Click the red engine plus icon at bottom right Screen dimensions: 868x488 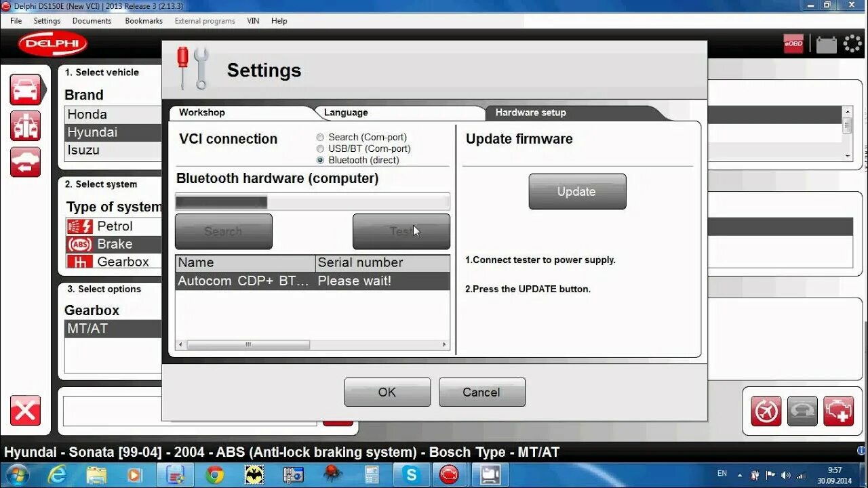pos(839,411)
